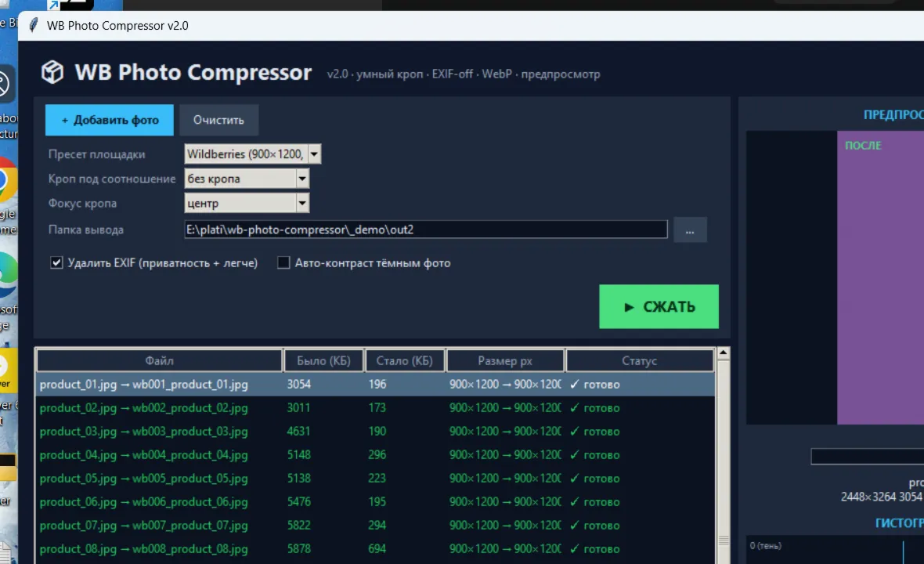The height and width of the screenshot is (564, 924).
Task: Start compression with the СЖАТЬ button
Action: pos(659,306)
